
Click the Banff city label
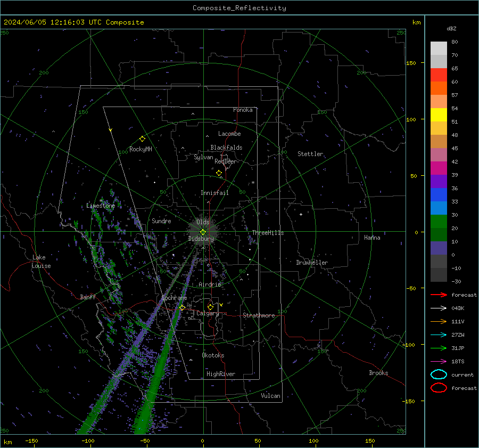88,297
